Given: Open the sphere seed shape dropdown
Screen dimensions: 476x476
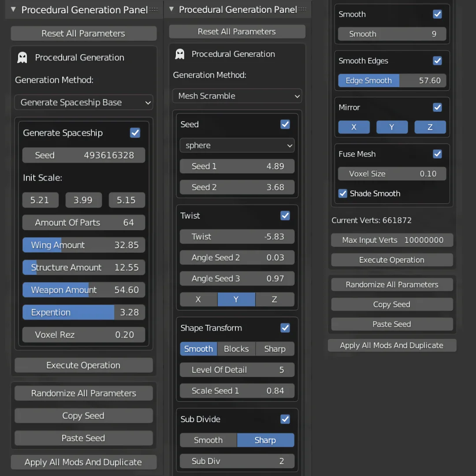Looking at the screenshot, I should 237,145.
